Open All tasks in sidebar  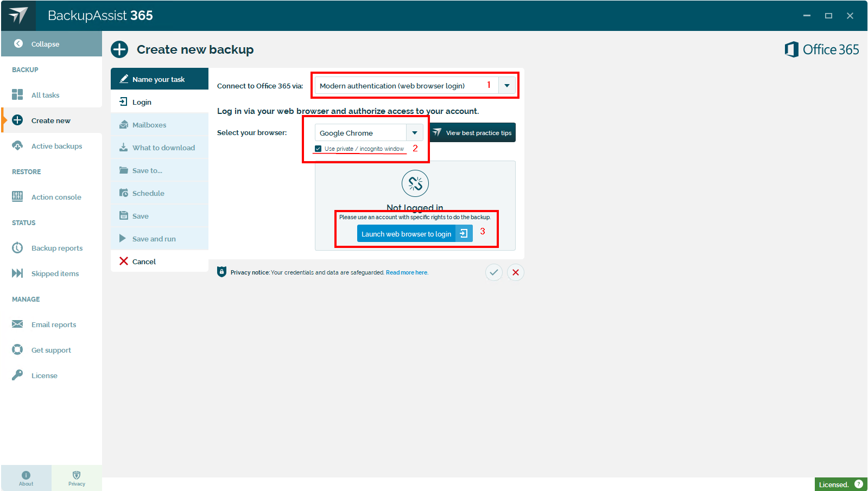pyautogui.click(x=52, y=94)
